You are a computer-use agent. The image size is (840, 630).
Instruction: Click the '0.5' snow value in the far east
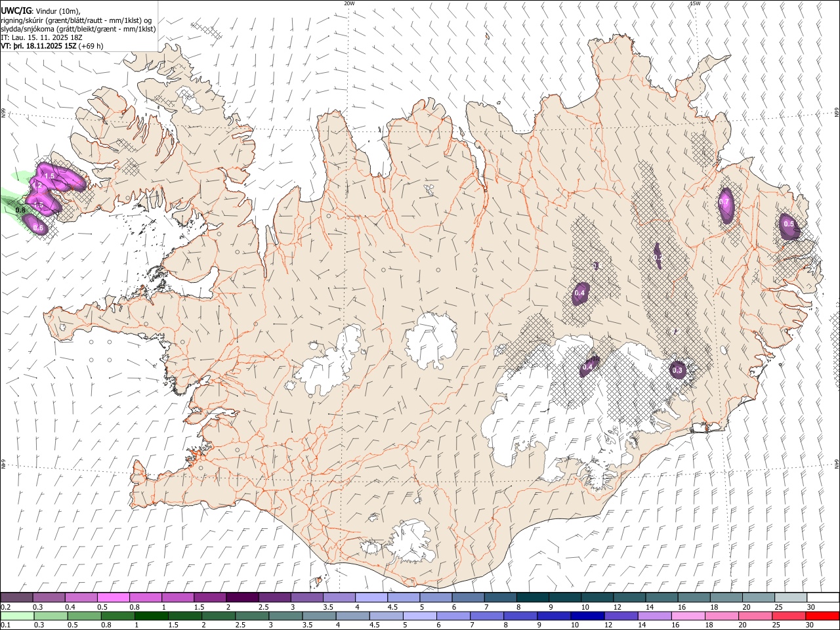pyautogui.click(x=789, y=224)
